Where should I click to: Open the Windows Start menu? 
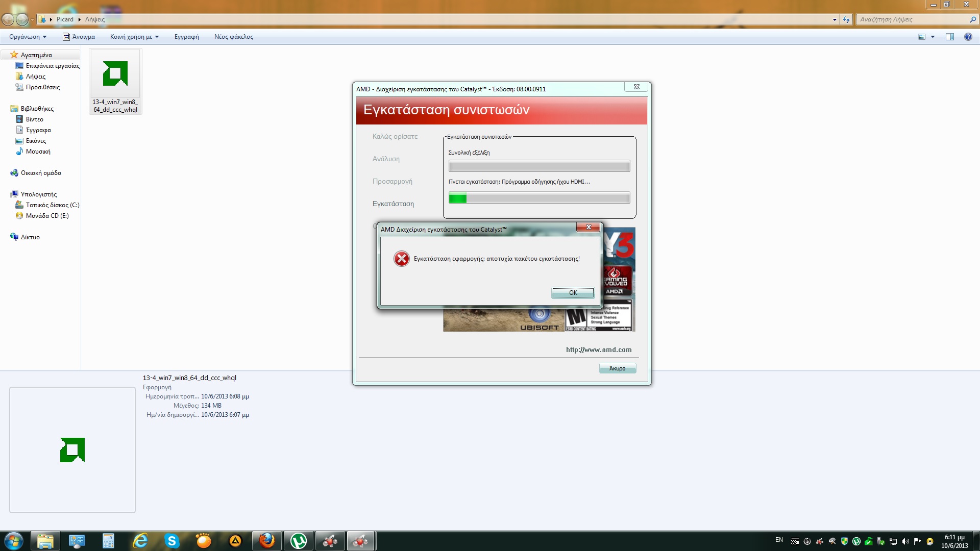(x=14, y=541)
